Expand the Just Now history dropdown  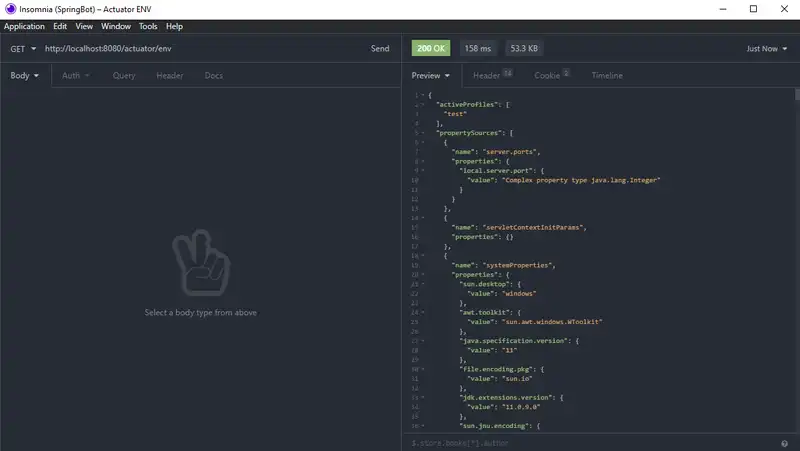(x=766, y=48)
